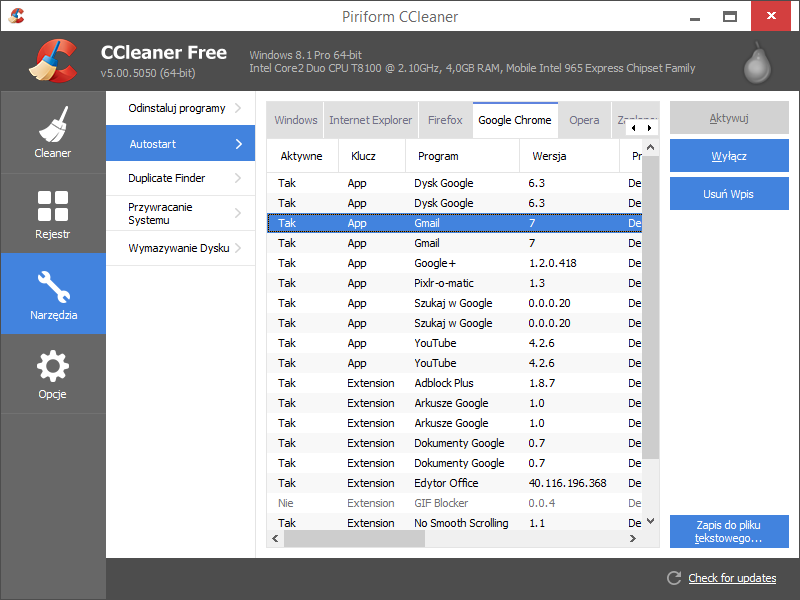Viewport: 800px width, 600px height.
Task: Click list scrollbar up arrow
Action: [x=651, y=147]
